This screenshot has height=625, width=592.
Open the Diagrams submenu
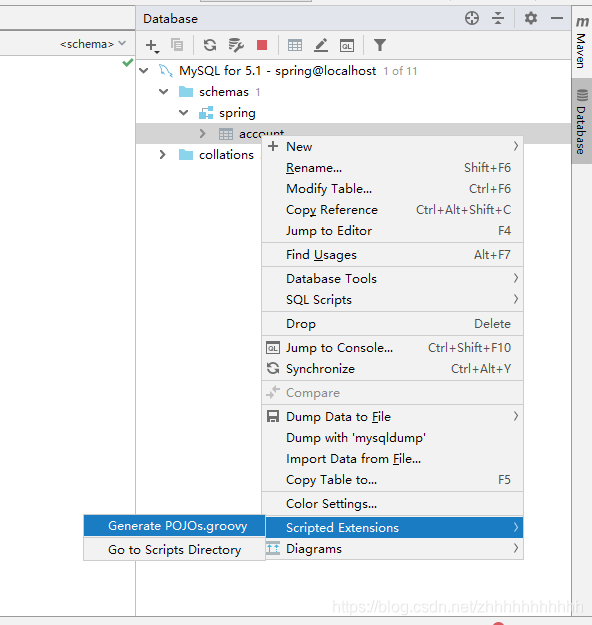coord(394,549)
